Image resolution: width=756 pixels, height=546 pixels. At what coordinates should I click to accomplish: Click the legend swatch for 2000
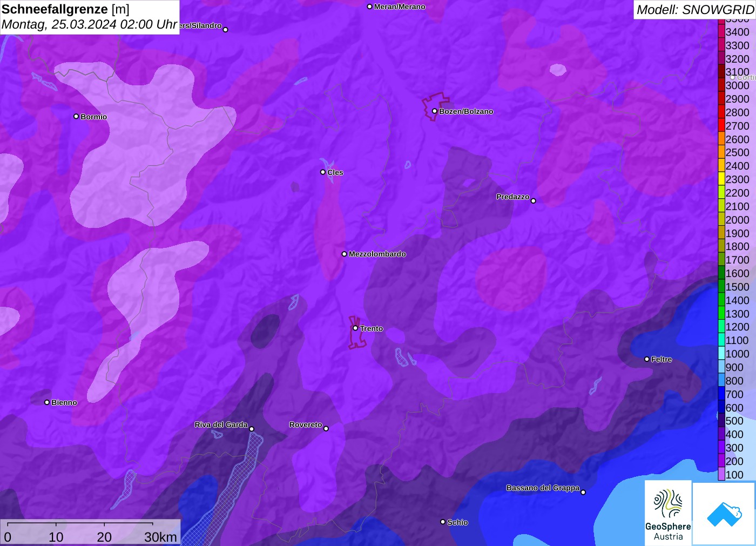(721, 219)
